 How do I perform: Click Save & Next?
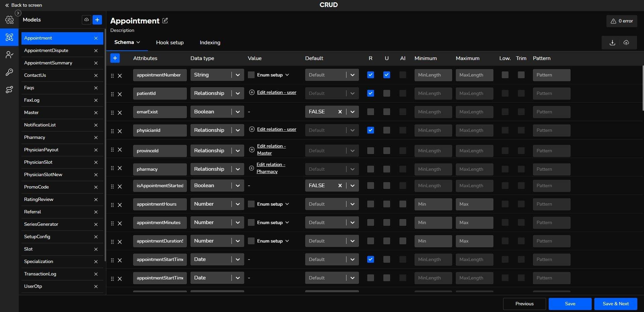click(615, 304)
